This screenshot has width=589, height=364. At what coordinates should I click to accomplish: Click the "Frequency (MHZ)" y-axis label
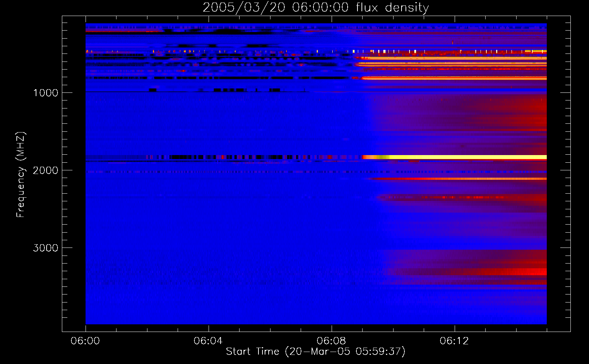click(x=21, y=175)
